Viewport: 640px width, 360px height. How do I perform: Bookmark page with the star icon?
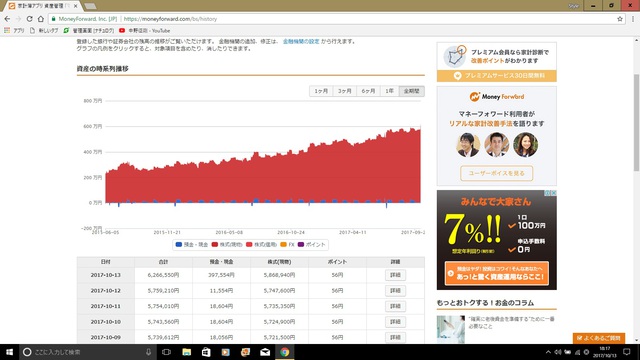pyautogui.click(x=620, y=19)
